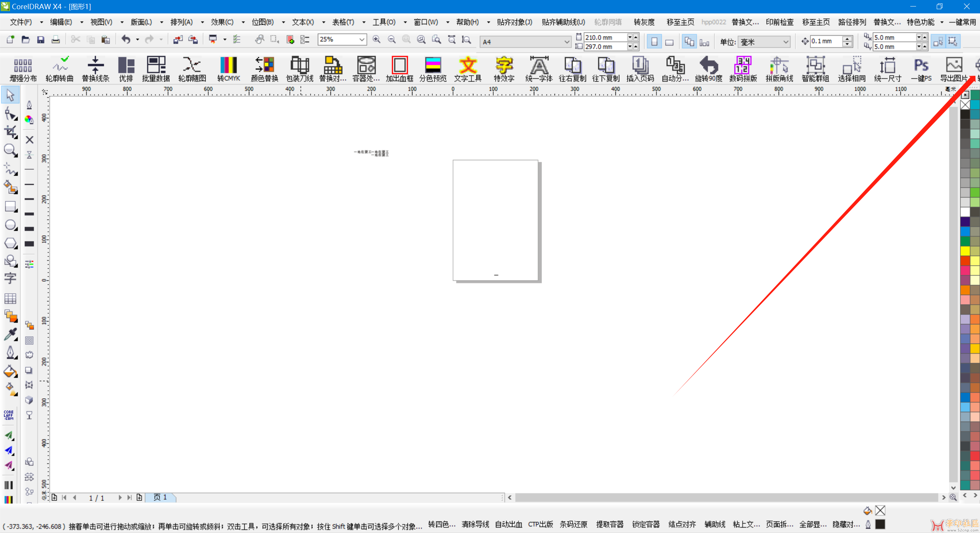The height and width of the screenshot is (533, 980).
Task: Toggle portrait page orientation
Action: pyautogui.click(x=654, y=42)
